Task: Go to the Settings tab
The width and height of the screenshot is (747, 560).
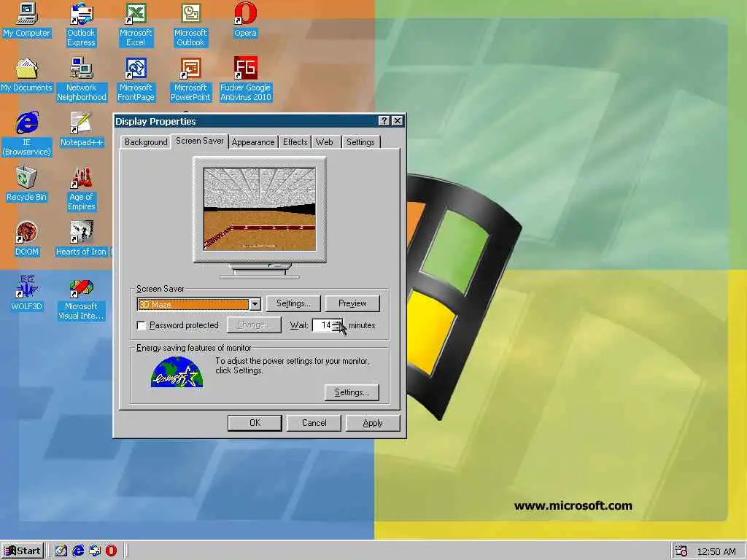Action: 360,142
